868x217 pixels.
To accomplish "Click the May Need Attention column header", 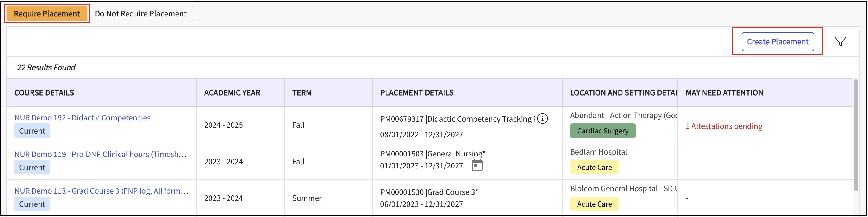I will coord(724,93).
